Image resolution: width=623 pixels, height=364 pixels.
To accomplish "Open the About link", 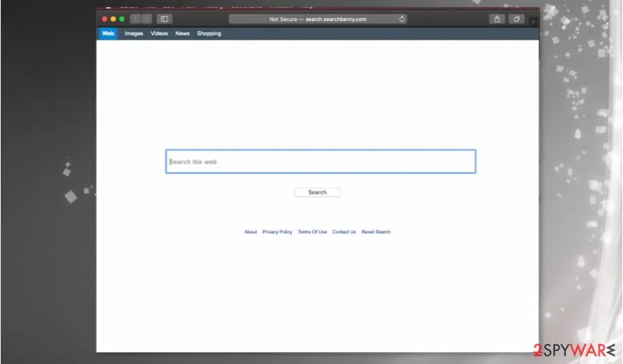I will 250,232.
